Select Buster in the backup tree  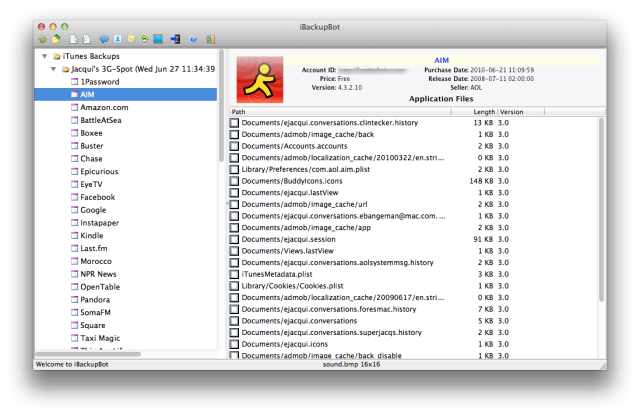(91, 146)
